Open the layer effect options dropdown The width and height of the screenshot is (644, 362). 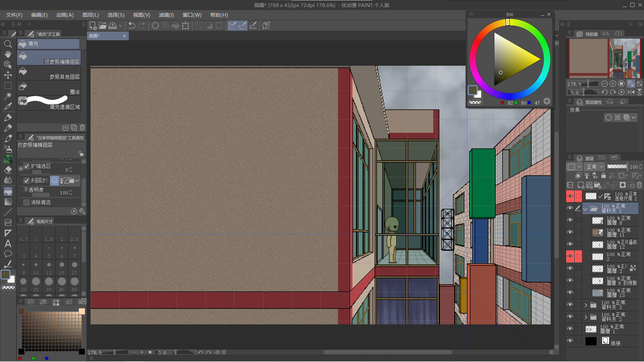634,118
